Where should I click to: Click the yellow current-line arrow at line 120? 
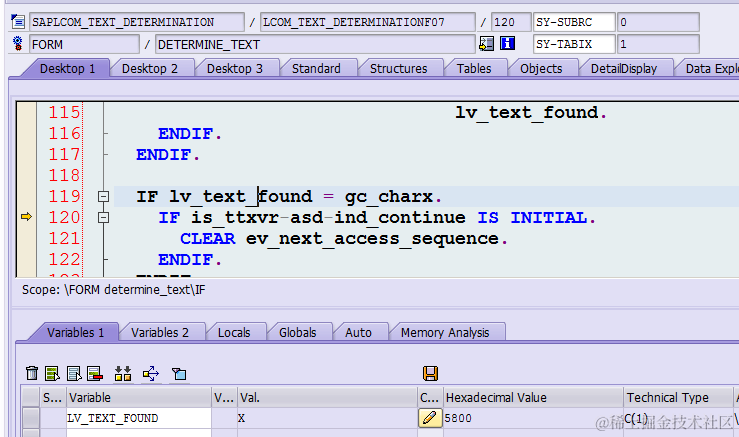coord(26,216)
